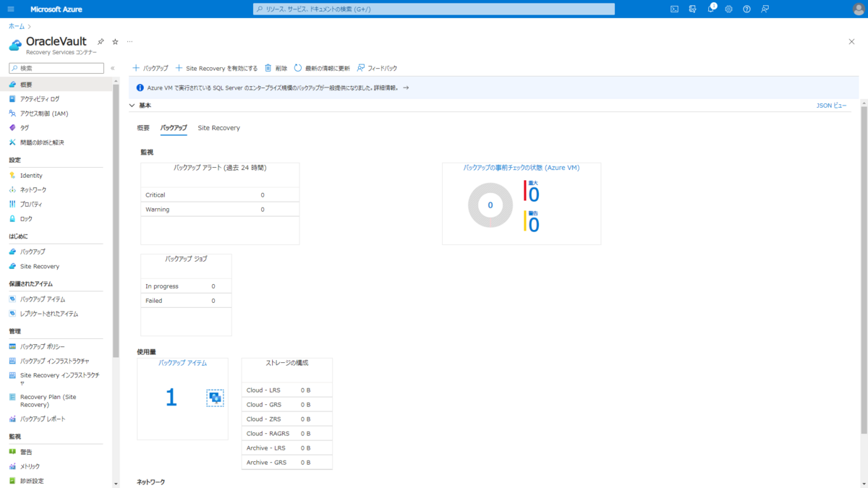Click the global resource search box
868x488 pixels.
pyautogui.click(x=434, y=9)
